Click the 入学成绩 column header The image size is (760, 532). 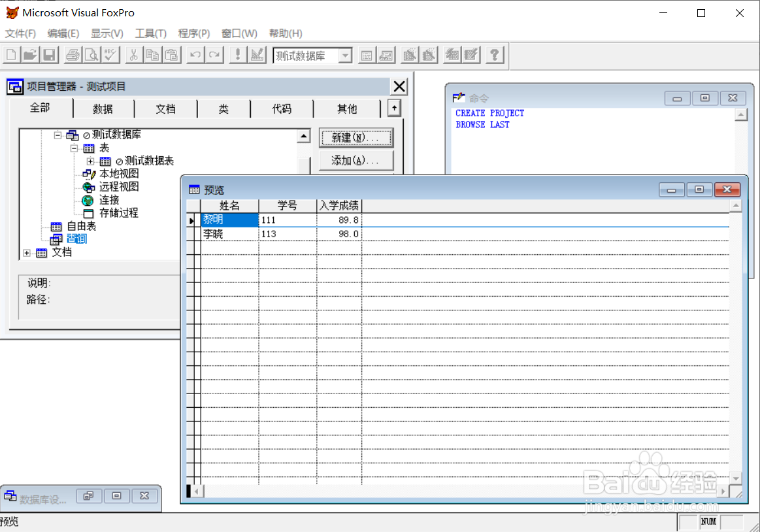click(339, 206)
